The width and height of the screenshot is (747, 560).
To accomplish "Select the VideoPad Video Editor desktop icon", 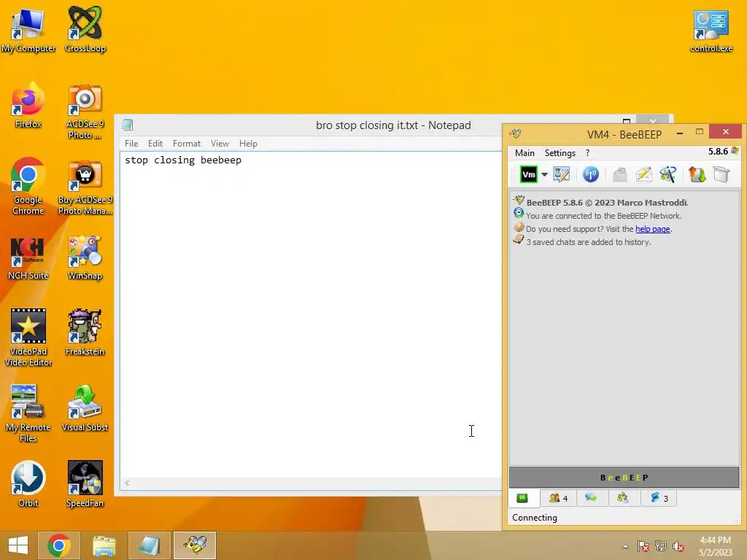I will pos(28,338).
